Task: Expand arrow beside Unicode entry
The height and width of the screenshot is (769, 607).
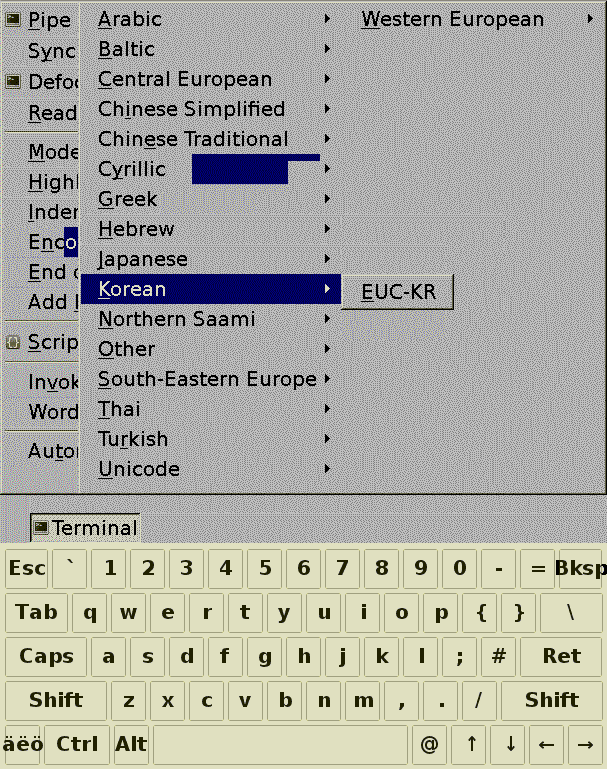Action: click(x=327, y=469)
